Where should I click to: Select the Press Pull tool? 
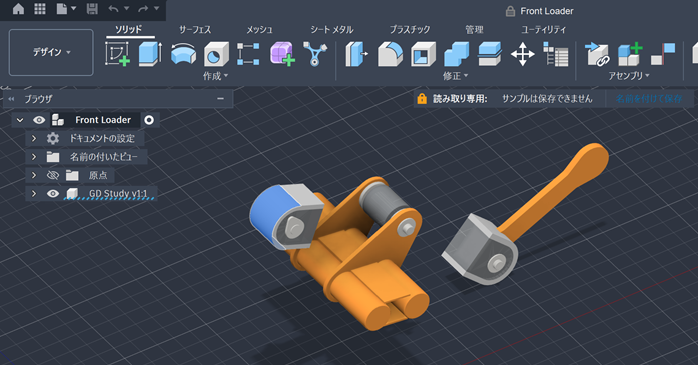click(357, 54)
